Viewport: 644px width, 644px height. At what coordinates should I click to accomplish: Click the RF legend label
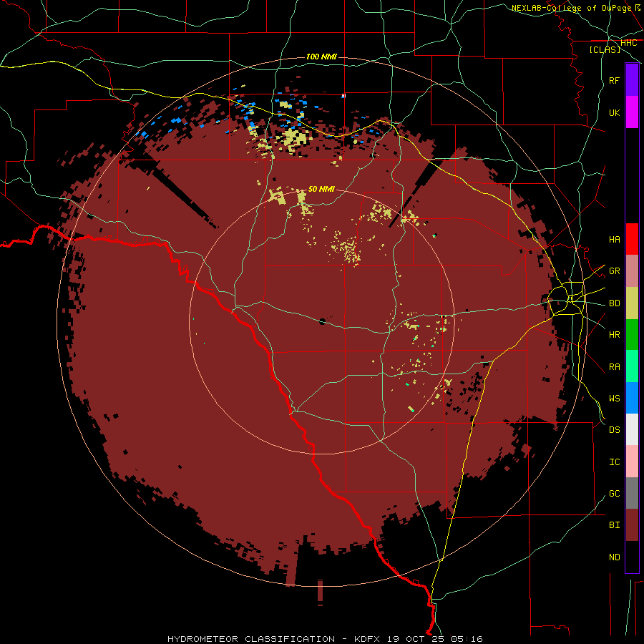(x=614, y=80)
